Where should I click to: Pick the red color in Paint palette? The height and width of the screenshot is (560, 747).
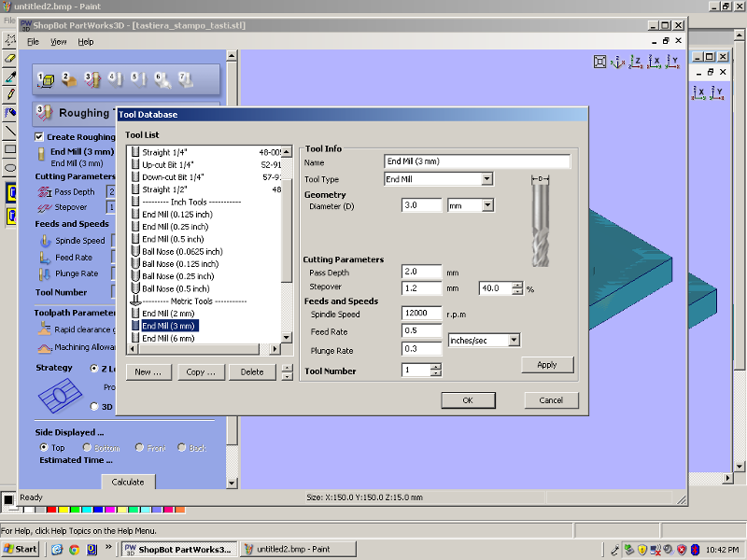(51, 510)
